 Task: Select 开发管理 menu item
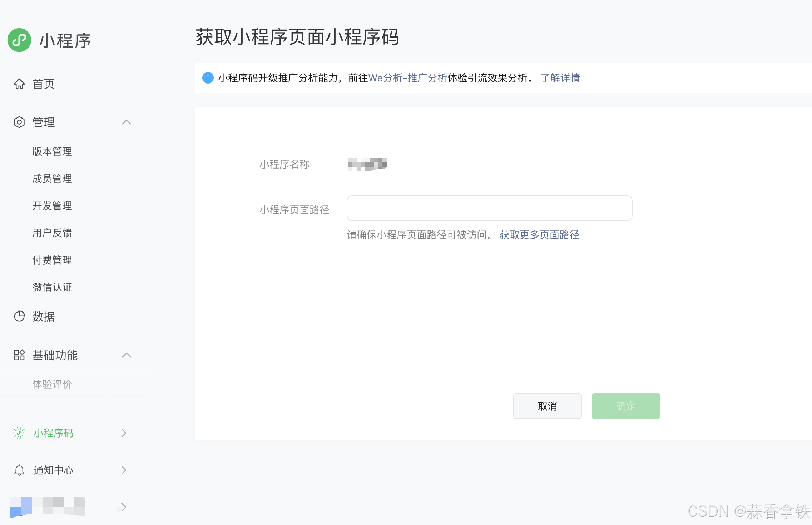point(52,206)
